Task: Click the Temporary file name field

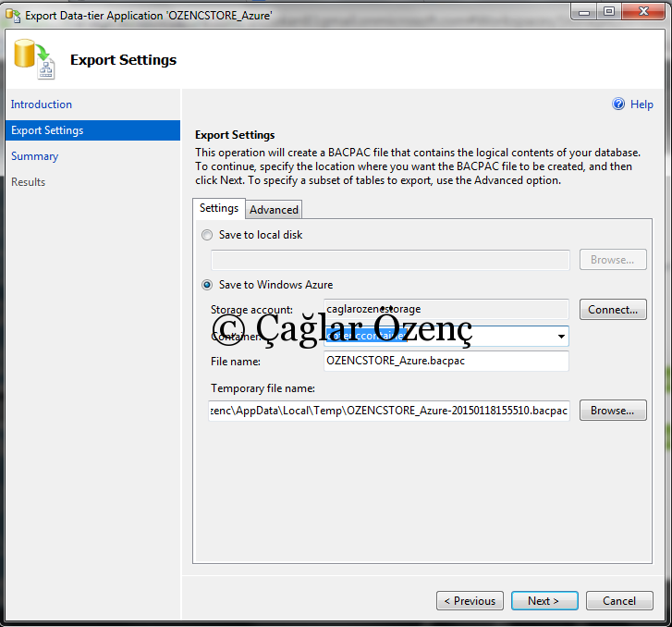Action: (x=389, y=411)
